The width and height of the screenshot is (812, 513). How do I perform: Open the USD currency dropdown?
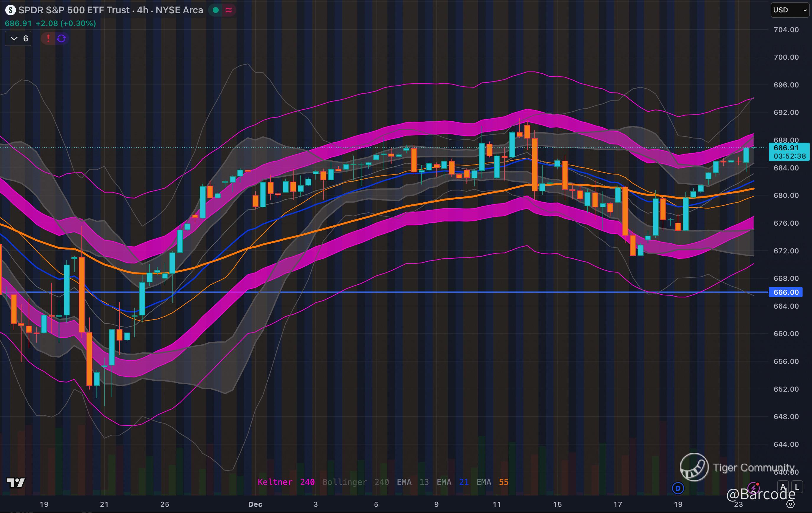[790, 10]
